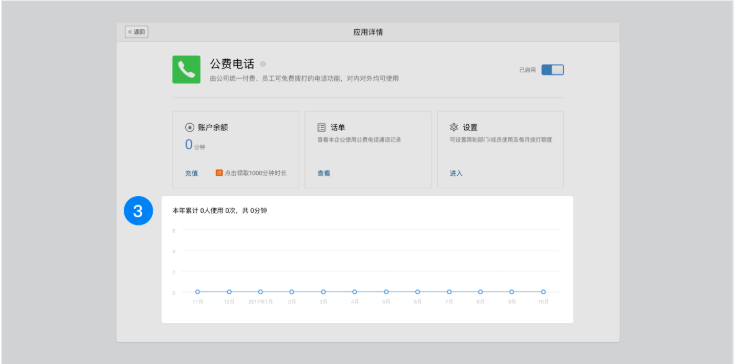Image resolution: width=735 pixels, height=364 pixels.
Task: Click the chart data point for 9月
Action: tap(512, 292)
